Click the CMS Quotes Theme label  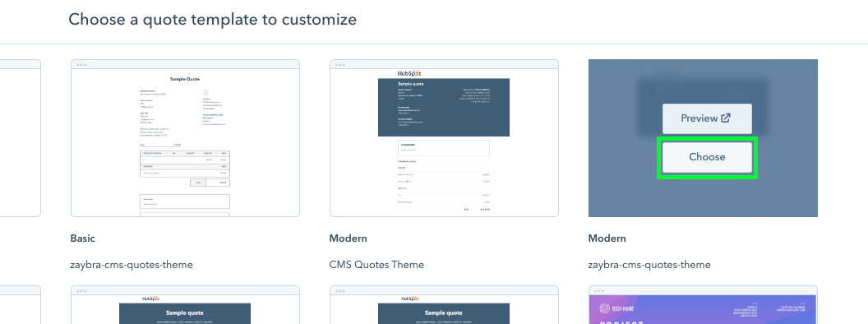(376, 265)
